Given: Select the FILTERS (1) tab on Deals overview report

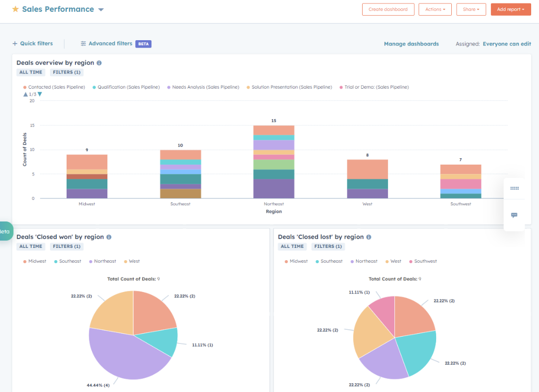Looking at the screenshot, I should point(66,72).
